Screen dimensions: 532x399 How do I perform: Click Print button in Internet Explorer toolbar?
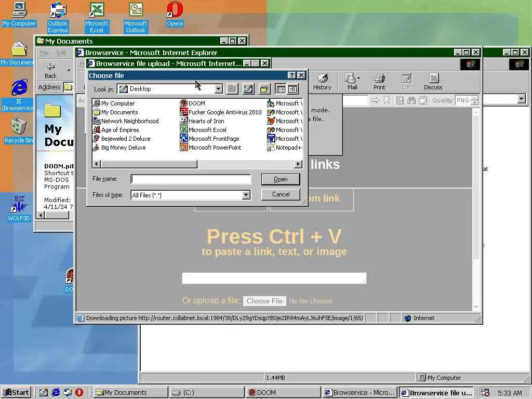tap(379, 82)
